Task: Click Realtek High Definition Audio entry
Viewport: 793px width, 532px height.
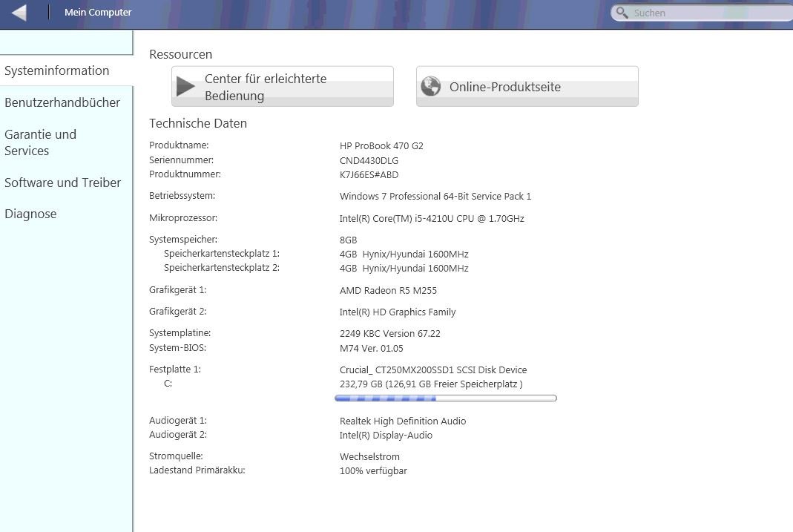Action: point(403,421)
